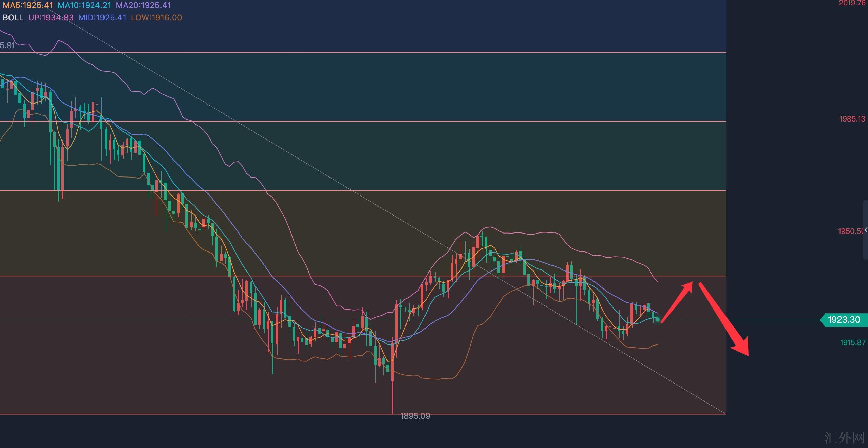
Task: Click the bottom horizontal line at 1895.09
Action: click(204, 414)
